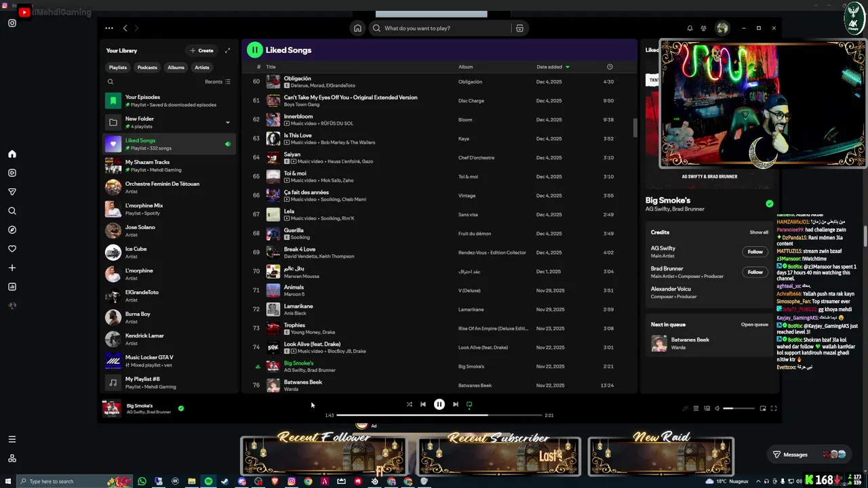Viewport: 868px width, 488px height.
Task: Select the song Animals by Maroon 5
Action: [x=439, y=290]
